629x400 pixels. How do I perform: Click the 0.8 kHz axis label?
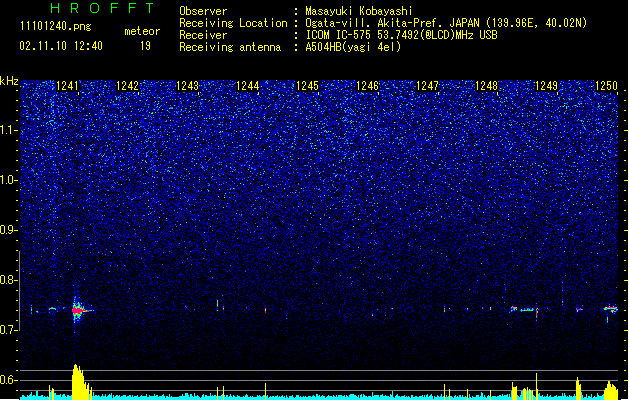(9, 280)
